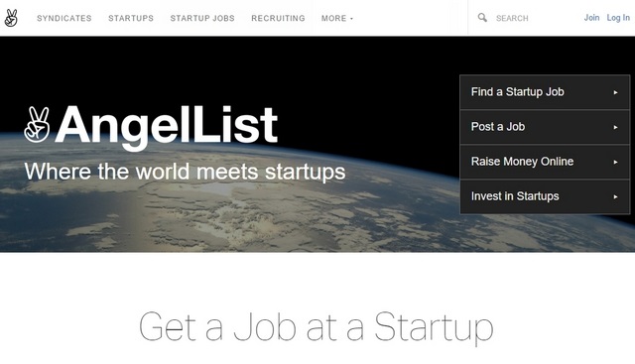635x364 pixels.
Task: Click the arrow beside Post a Job
Action: [615, 127]
